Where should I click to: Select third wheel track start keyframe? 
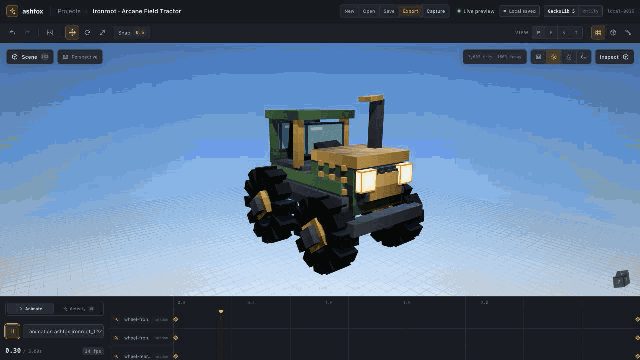click(176, 356)
